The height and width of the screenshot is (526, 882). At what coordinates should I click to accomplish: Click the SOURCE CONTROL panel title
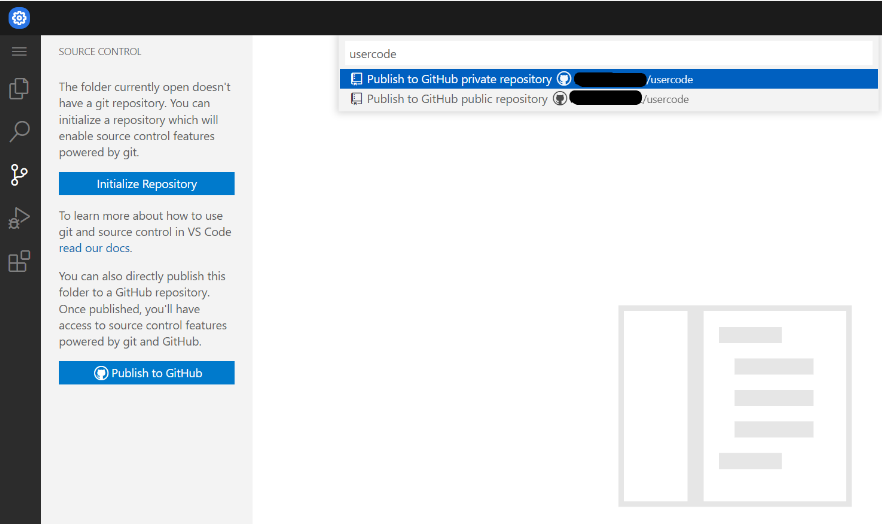point(100,52)
